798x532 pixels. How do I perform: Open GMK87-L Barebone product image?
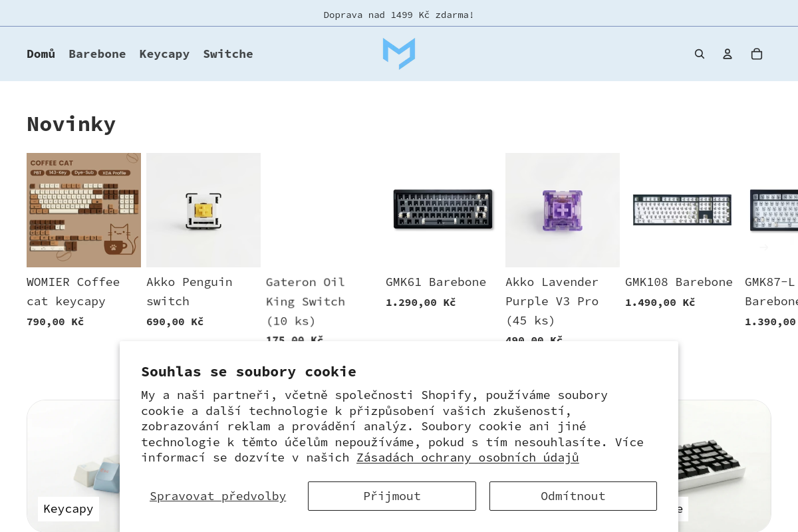click(x=771, y=210)
